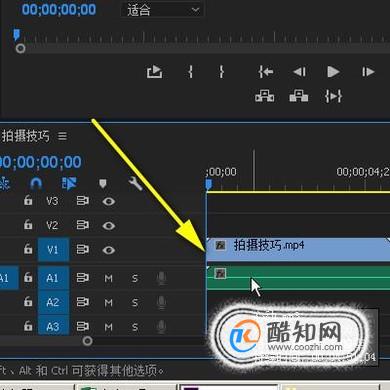Toggle sync lock on A3

click(83, 326)
